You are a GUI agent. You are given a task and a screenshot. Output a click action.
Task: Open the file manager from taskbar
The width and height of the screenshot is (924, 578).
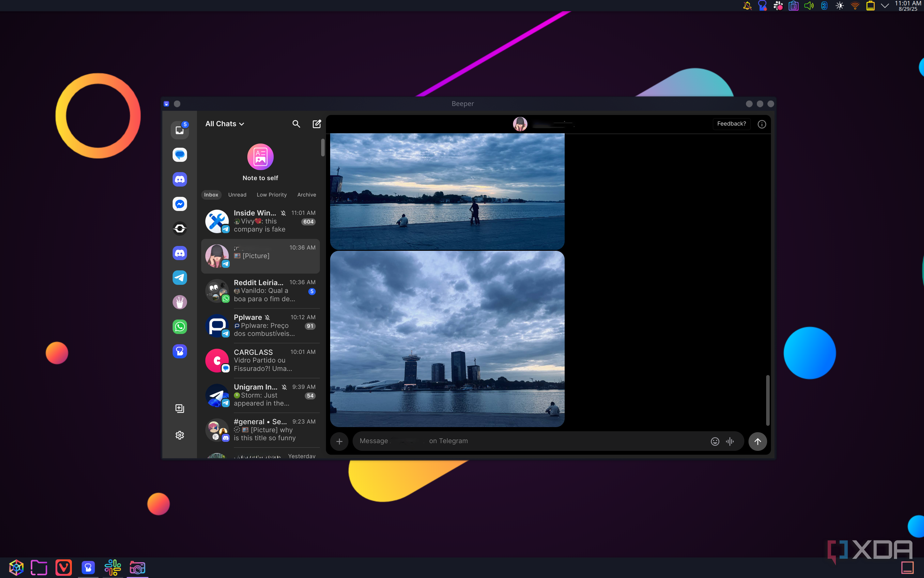(39, 567)
